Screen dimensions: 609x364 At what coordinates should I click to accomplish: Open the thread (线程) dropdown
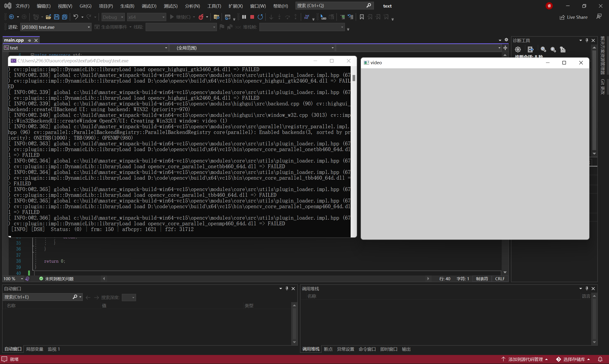pos(181,27)
